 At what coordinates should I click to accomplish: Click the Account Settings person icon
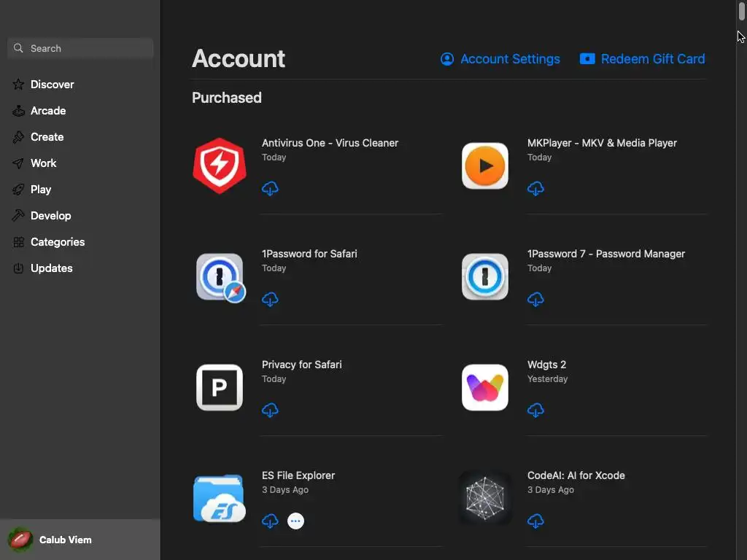[447, 59]
